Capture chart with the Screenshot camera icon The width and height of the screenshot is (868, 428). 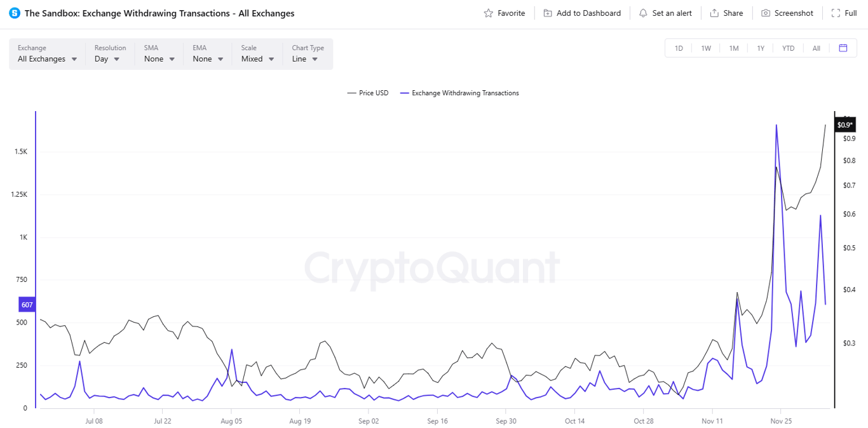point(765,13)
